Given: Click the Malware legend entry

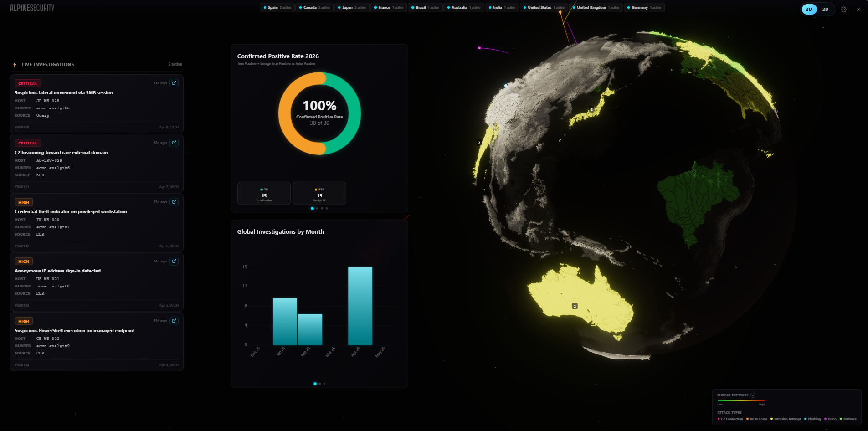Looking at the screenshot, I should 848,419.
